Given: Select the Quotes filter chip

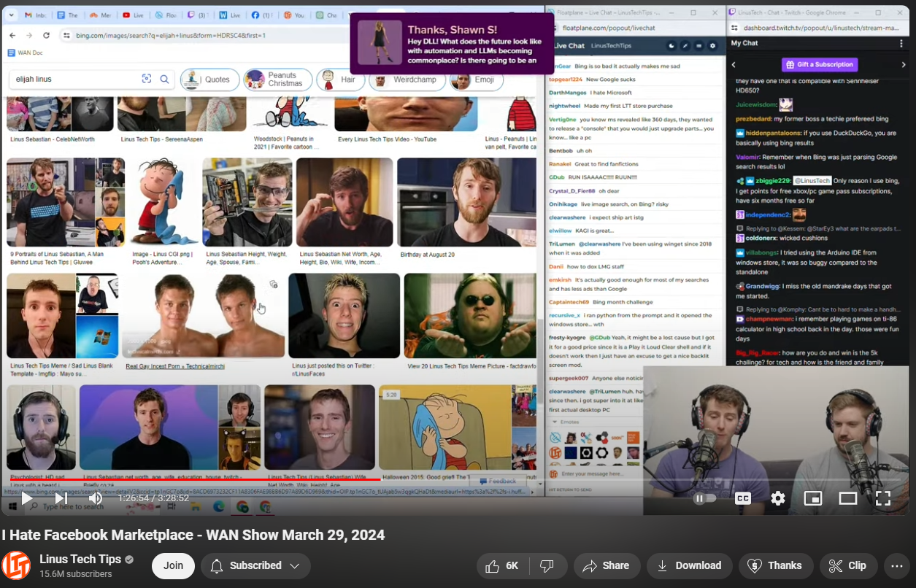Looking at the screenshot, I should coord(210,80).
